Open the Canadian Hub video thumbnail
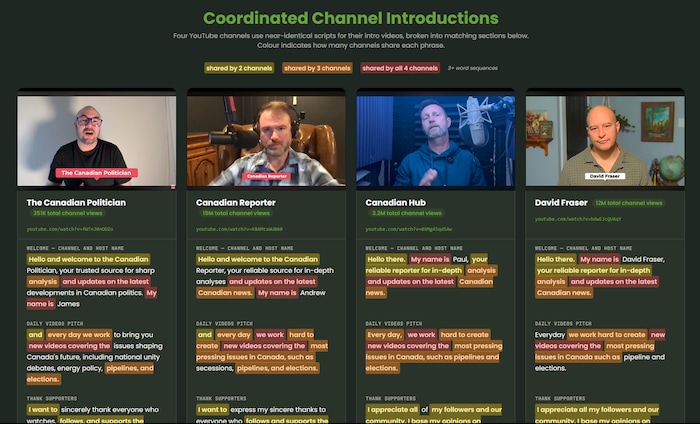 435,140
